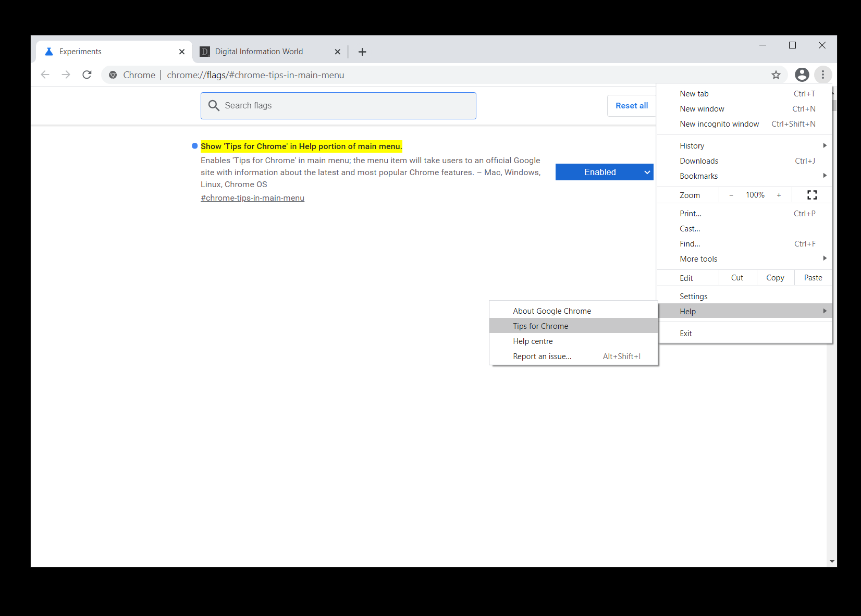Expand the Bookmarks submenu
861x616 pixels.
pyautogui.click(x=744, y=176)
